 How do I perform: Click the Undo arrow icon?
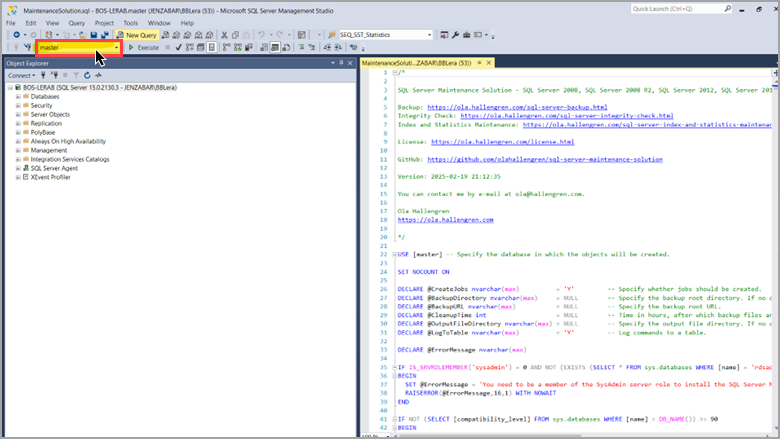pyautogui.click(x=261, y=35)
